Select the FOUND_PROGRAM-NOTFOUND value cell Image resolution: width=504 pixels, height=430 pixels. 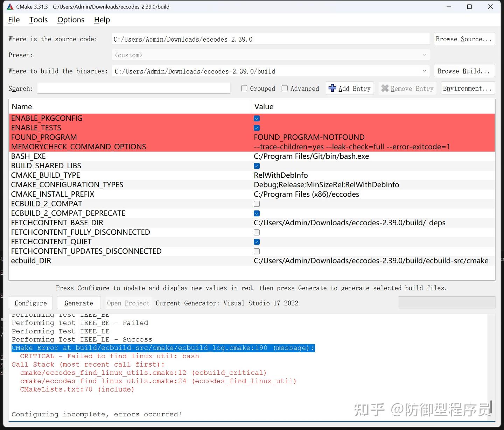(309, 137)
